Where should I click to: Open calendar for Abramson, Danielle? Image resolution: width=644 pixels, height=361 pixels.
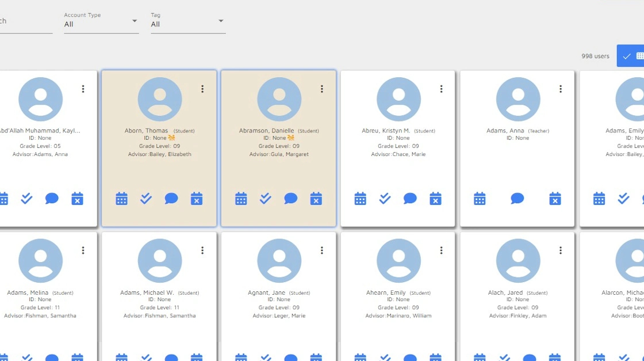click(241, 199)
